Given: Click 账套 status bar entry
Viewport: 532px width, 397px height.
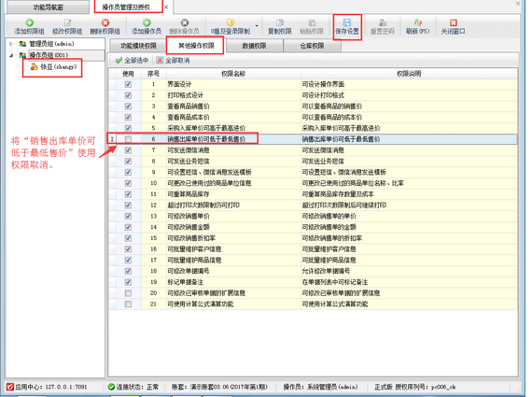Looking at the screenshot, I should coord(219,387).
